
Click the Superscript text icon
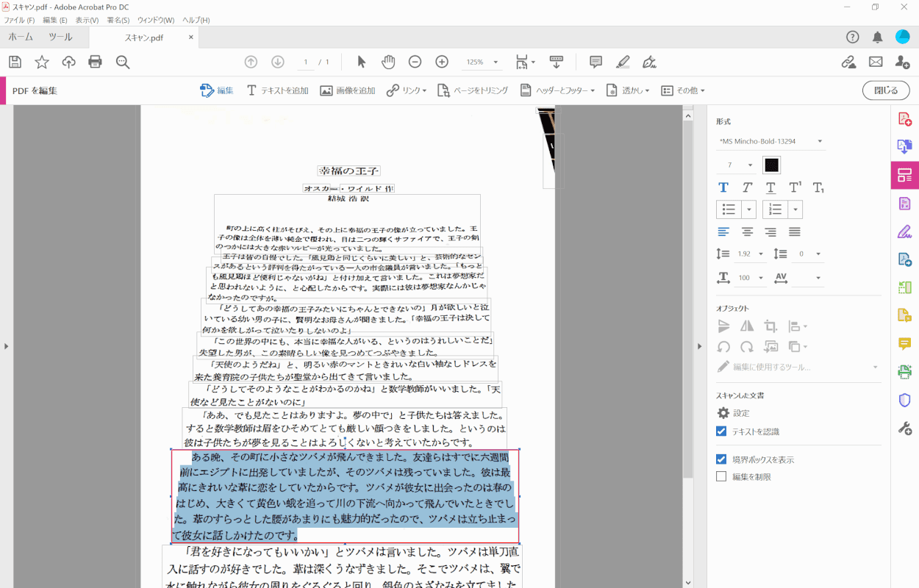coord(795,187)
